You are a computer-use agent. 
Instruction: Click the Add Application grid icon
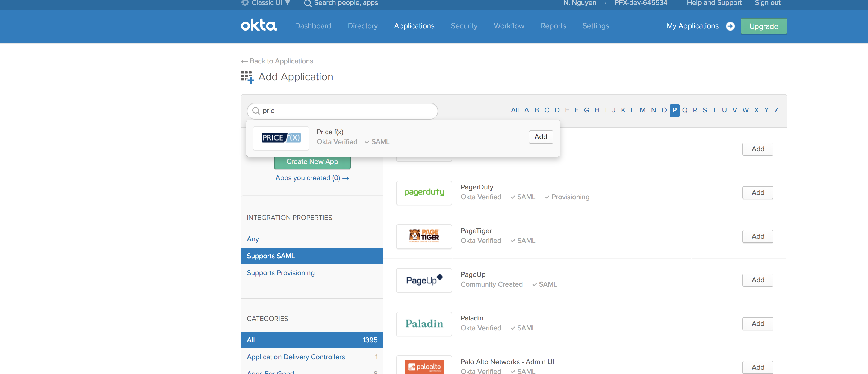coord(247,77)
